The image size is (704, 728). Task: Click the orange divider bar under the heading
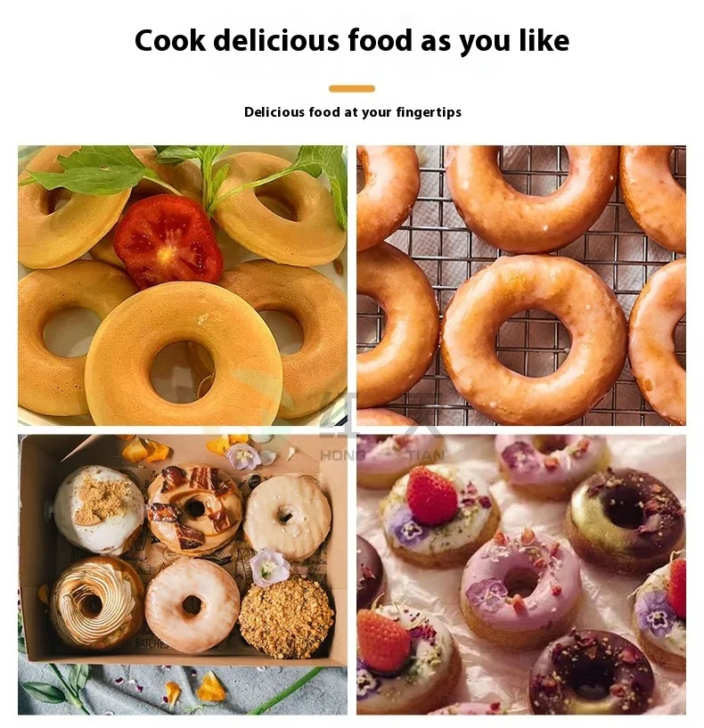point(351,89)
